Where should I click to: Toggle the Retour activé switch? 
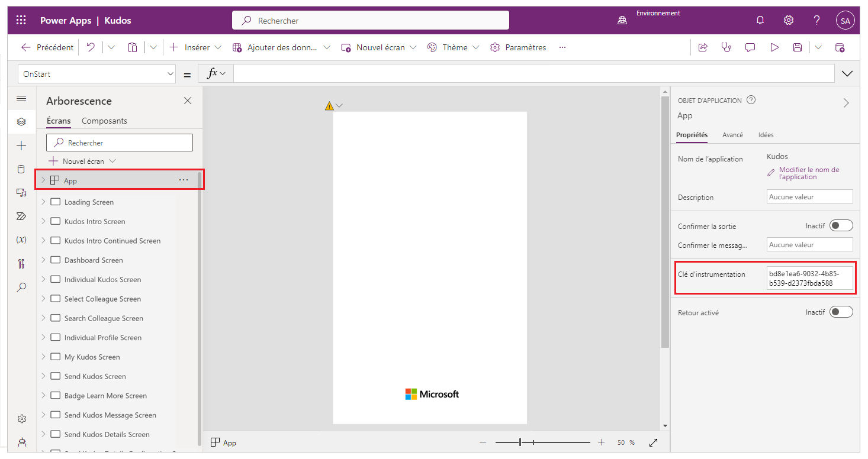[x=841, y=312]
